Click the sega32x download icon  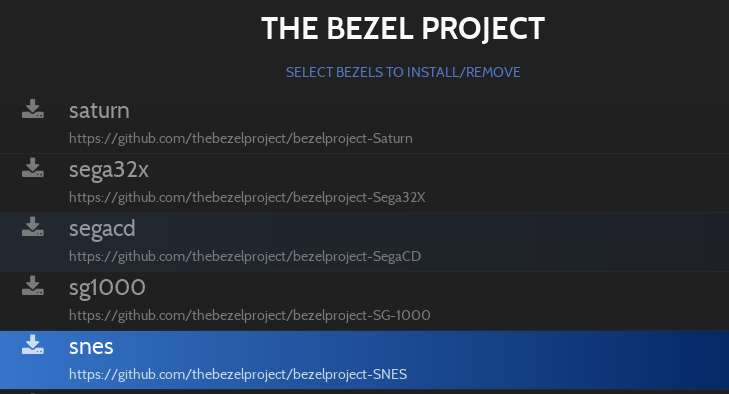(33, 167)
